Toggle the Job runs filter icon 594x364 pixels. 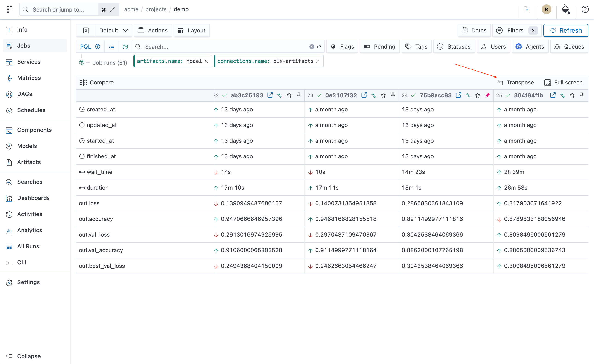82,62
